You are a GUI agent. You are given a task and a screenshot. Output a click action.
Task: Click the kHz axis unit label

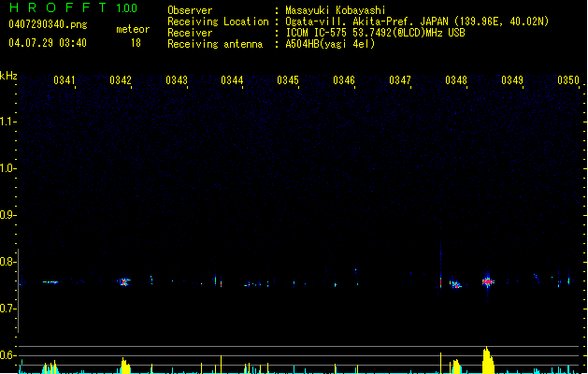[8, 76]
